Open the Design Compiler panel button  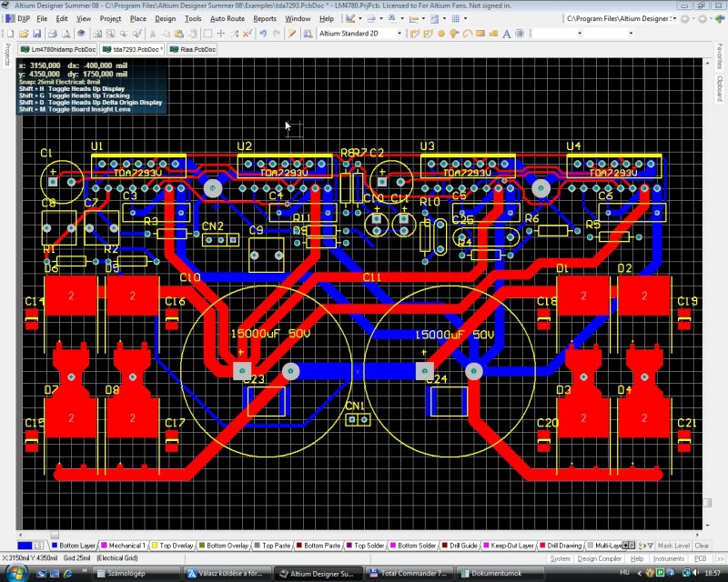coord(599,558)
